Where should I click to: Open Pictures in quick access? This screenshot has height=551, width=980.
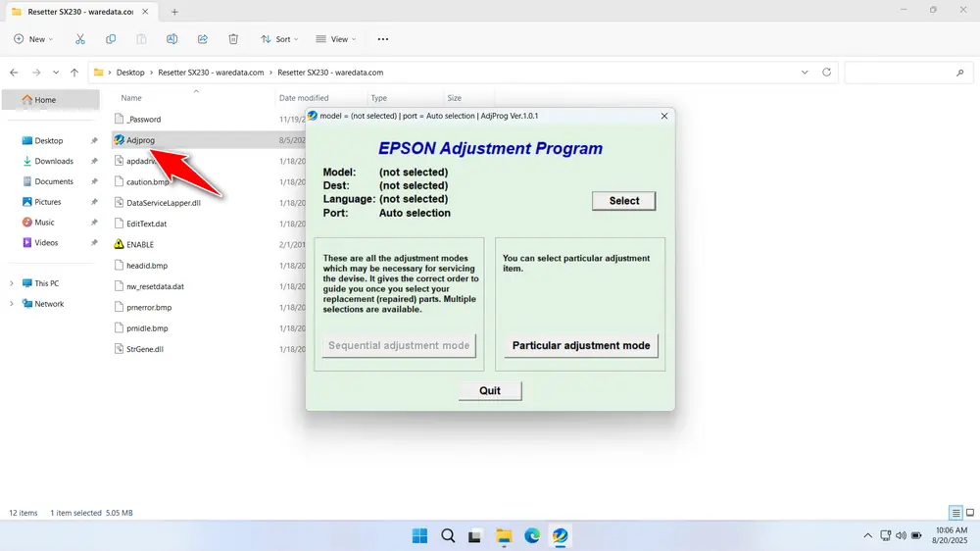[x=47, y=202]
